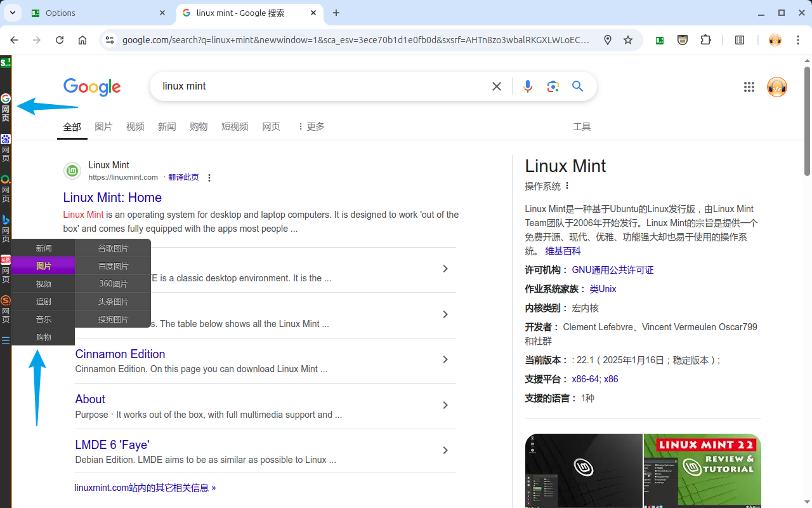The image size is (812, 508).
Task: Open Google Lens image search
Action: (x=553, y=86)
